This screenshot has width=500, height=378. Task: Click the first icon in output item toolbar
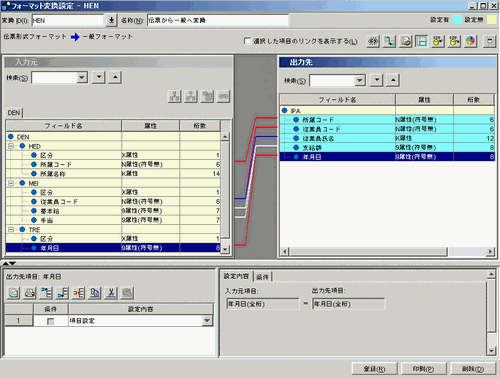(13, 293)
